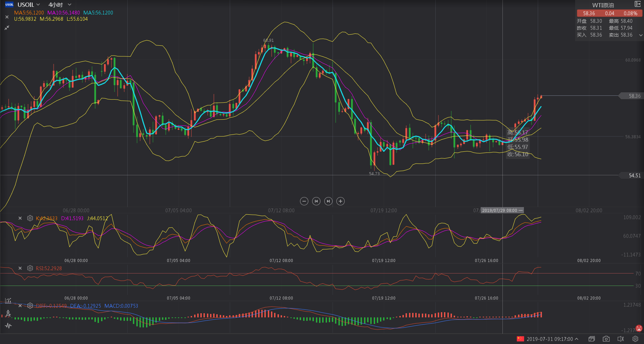Click the USOIL symbol logo

9,4
